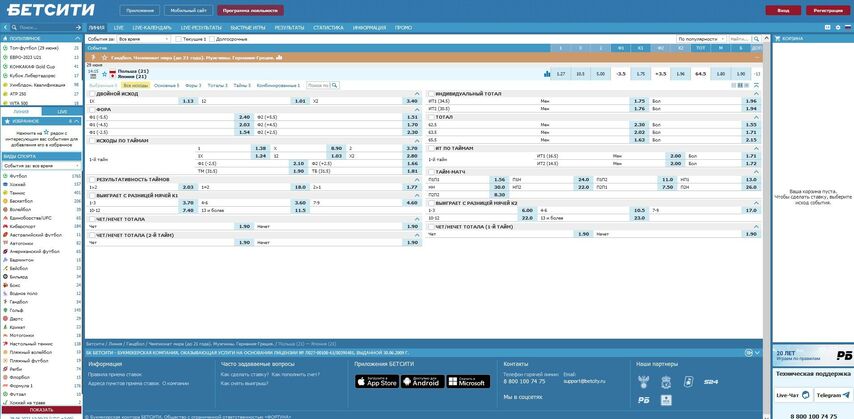This screenshot has height=419, width=854.
Task: Click the outcome search magnifier icon
Action: [335, 85]
